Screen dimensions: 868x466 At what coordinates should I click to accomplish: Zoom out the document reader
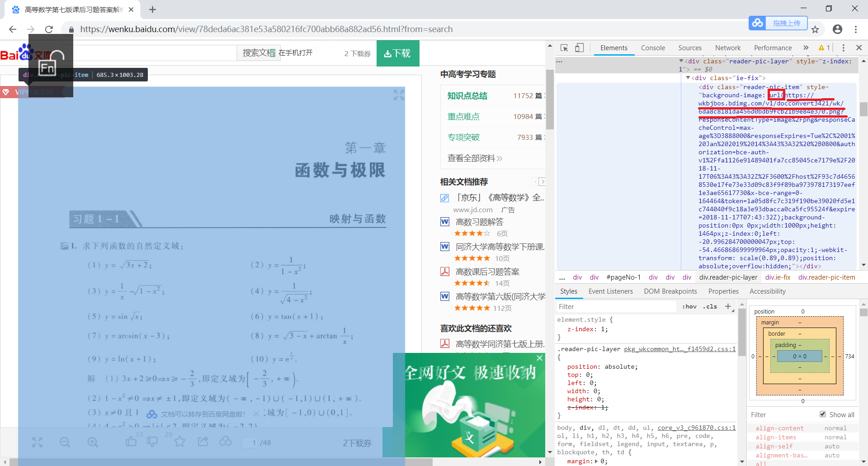pyautogui.click(x=65, y=442)
